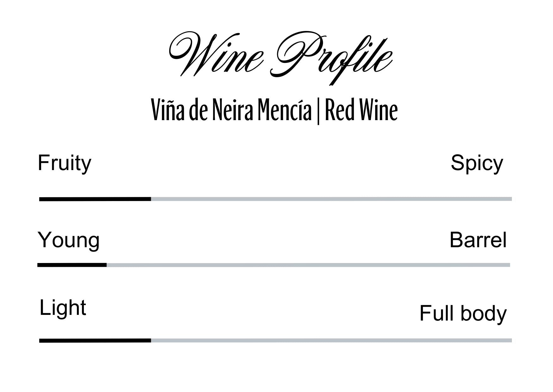The image size is (553, 392).
Task: Select the Spicy label
Action: (x=476, y=163)
